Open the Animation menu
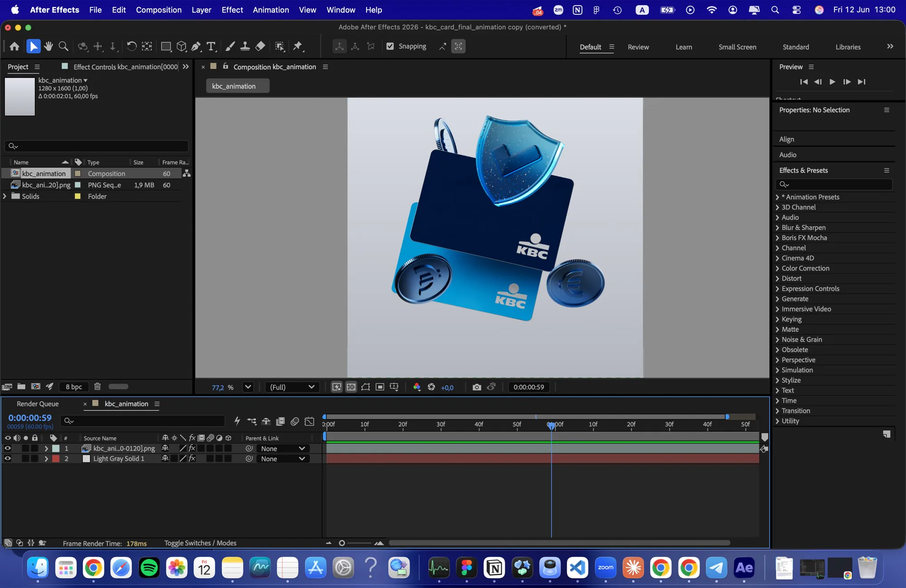The height and width of the screenshot is (588, 906). pyautogui.click(x=270, y=10)
